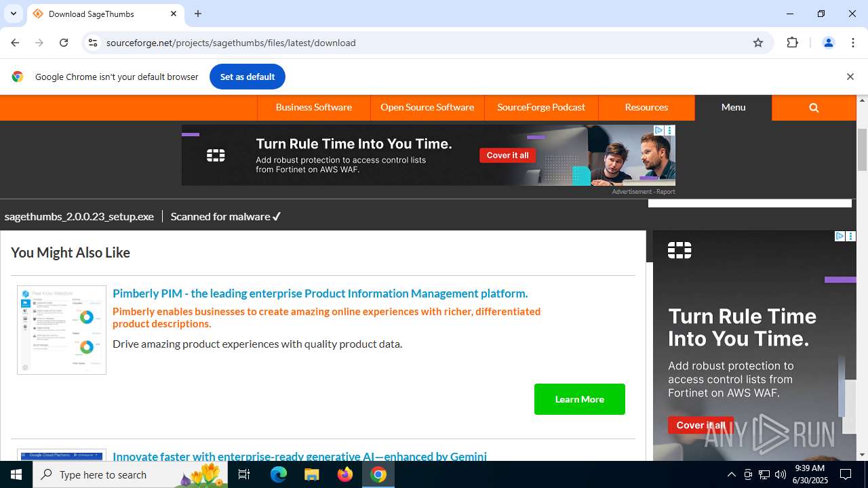This screenshot has height=488, width=868.
Task: Dismiss the default browser notification bar
Action: tap(850, 77)
